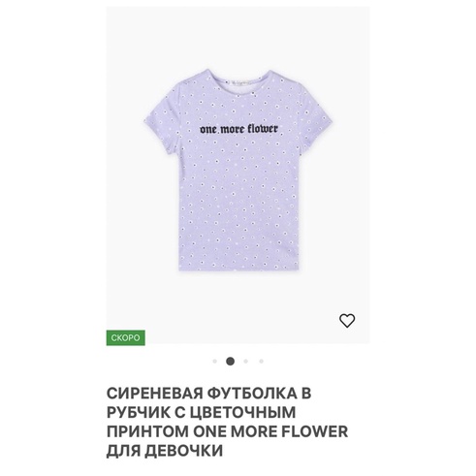Click the green СКОРО badge
The height and width of the screenshot is (476, 476).
click(x=126, y=338)
